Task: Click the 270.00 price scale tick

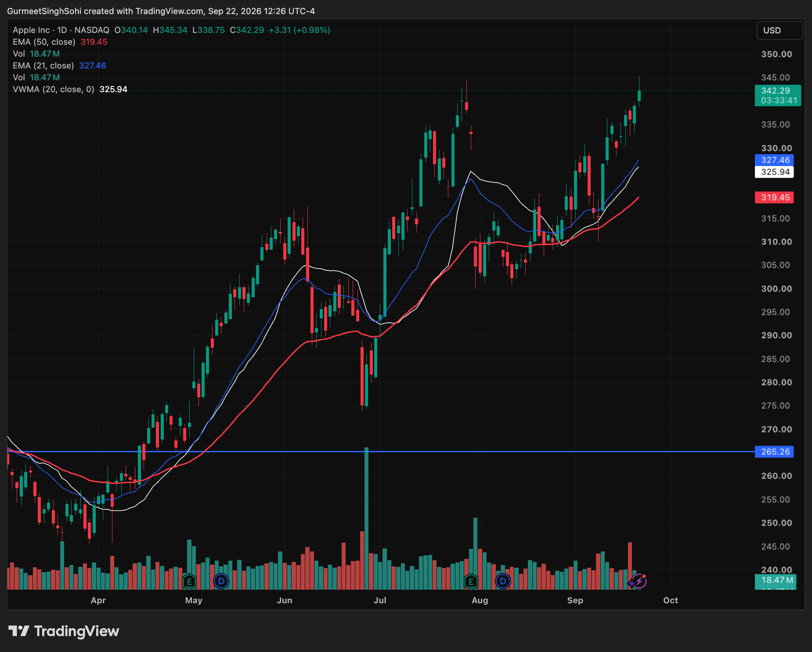Action: coord(776,429)
